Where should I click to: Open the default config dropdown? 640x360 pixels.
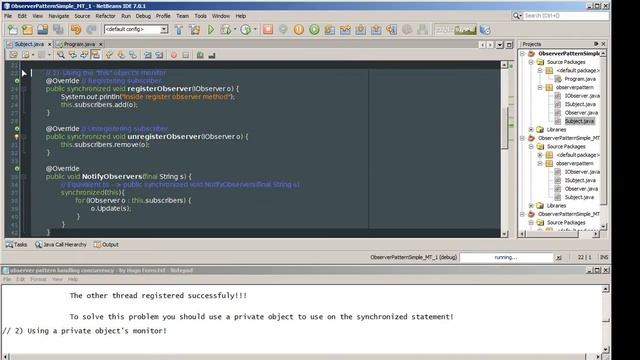pyautogui.click(x=164, y=29)
